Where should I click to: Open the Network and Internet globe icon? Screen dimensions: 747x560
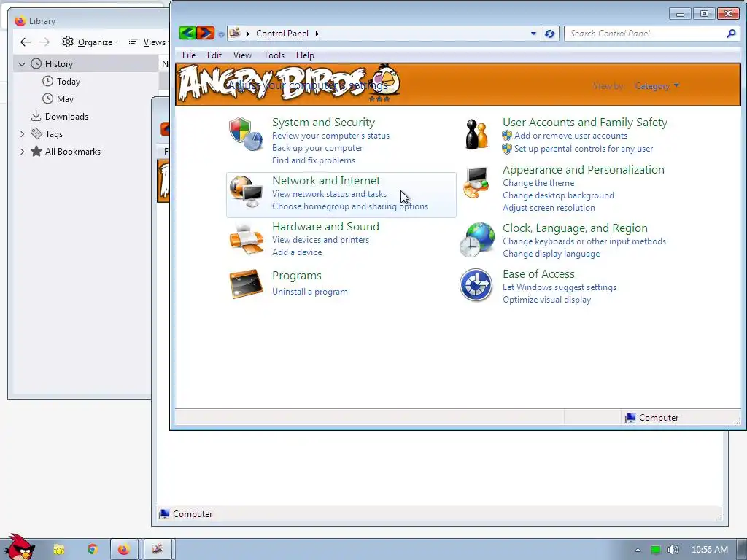[x=245, y=192]
